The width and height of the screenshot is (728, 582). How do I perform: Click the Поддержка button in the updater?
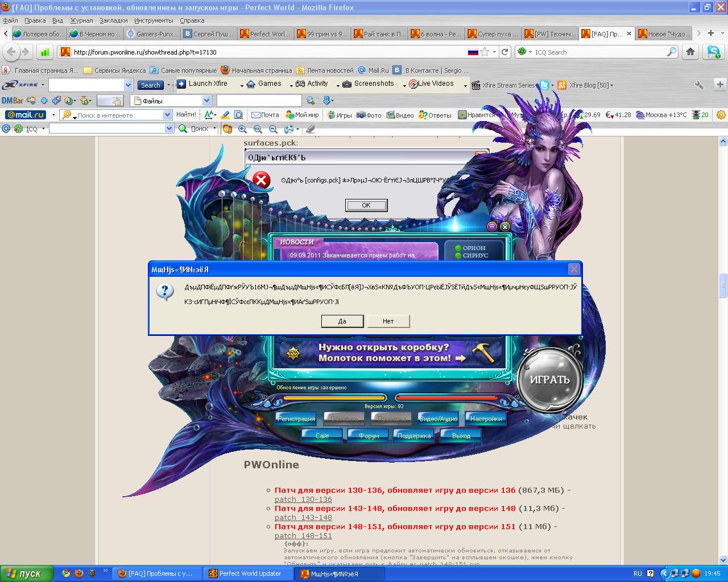tap(414, 436)
